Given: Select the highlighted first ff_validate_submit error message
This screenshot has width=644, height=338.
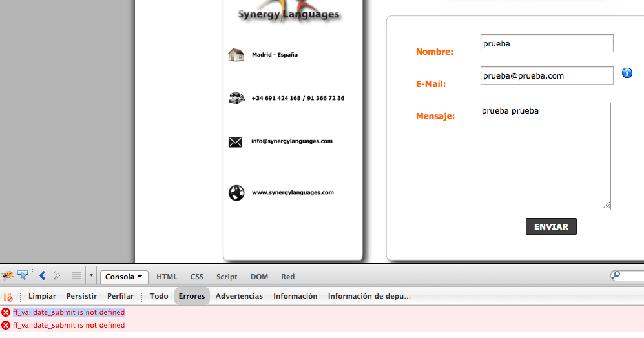Looking at the screenshot, I should 68,313.
